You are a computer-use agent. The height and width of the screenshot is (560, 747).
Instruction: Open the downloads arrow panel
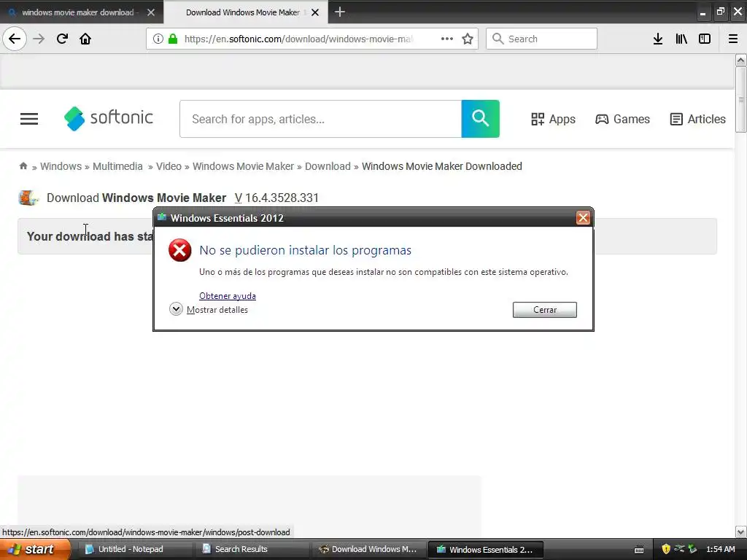tap(658, 39)
